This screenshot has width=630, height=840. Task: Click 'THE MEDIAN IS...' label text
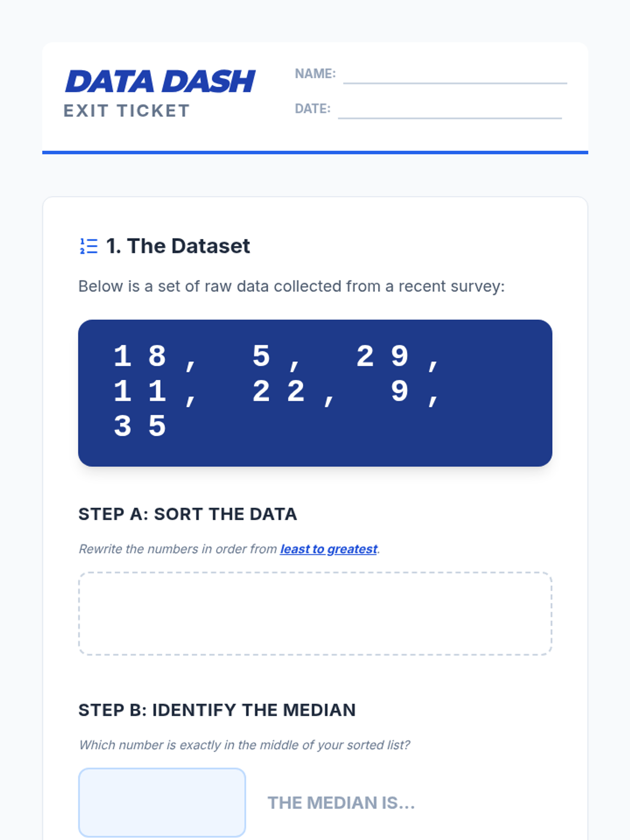341,803
